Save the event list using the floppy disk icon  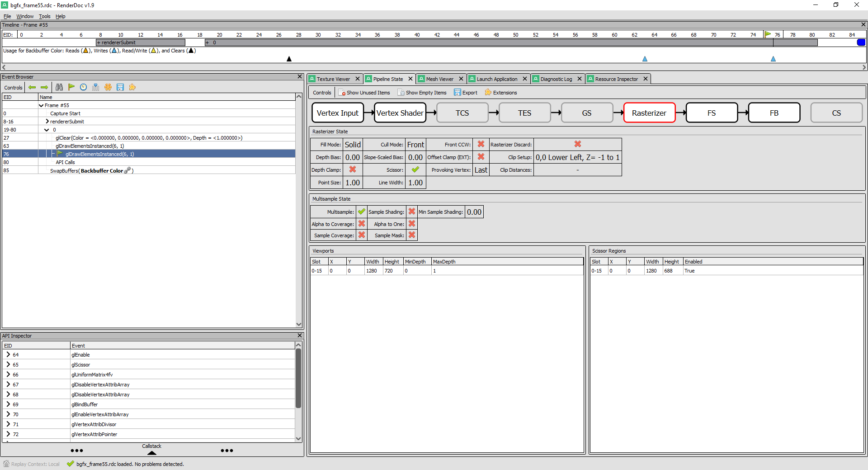[120, 87]
